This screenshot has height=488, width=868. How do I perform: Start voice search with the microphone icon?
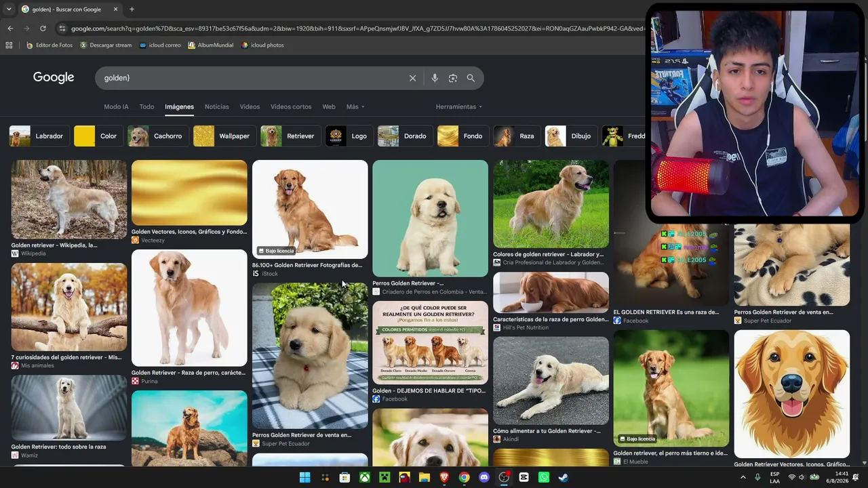click(x=435, y=78)
